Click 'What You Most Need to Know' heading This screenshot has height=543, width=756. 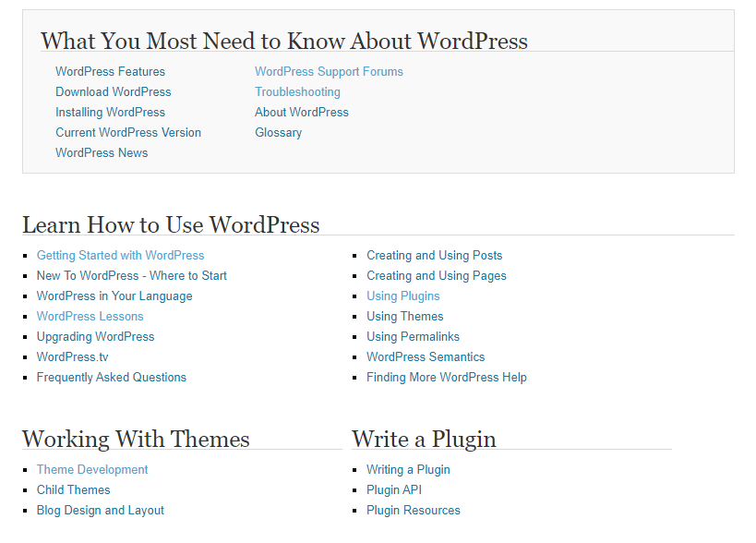tap(284, 41)
